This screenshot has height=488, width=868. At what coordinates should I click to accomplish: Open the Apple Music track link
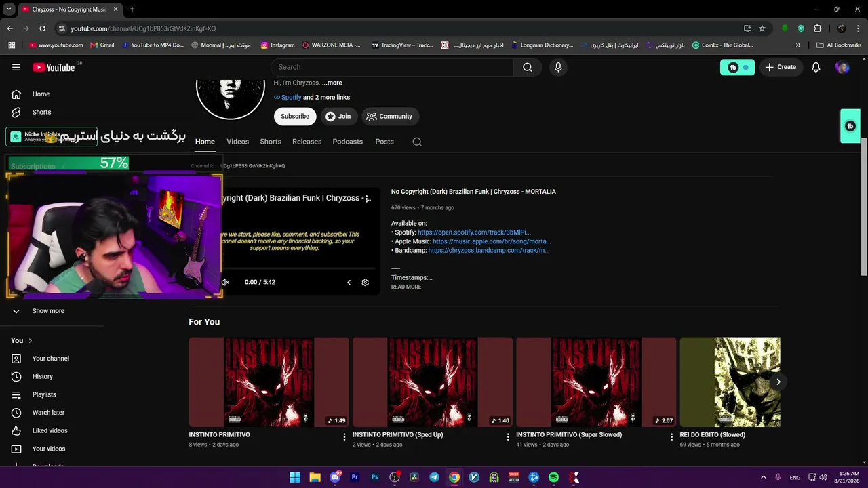[492, 241]
